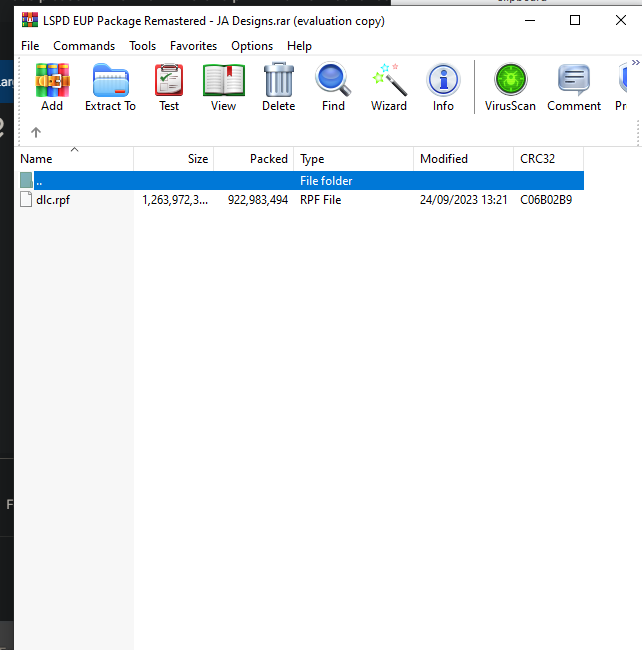This screenshot has height=650, width=642.
Task: Open the Help menu
Action: tap(299, 46)
